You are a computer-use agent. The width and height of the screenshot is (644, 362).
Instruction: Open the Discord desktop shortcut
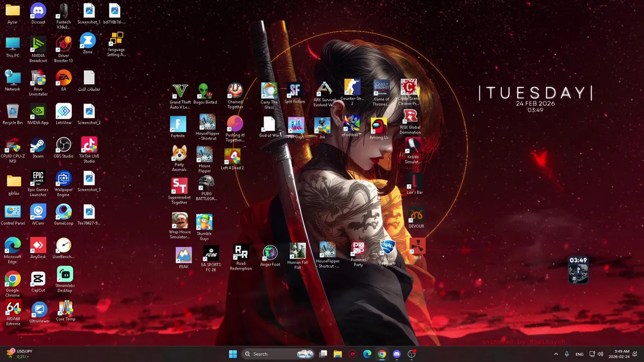(38, 14)
